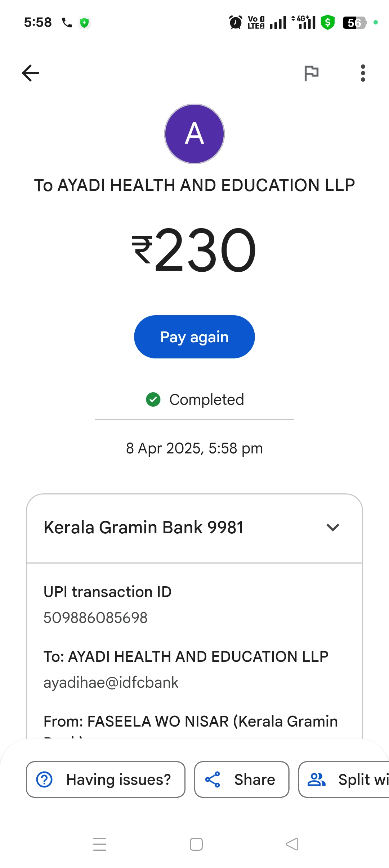389x868 pixels.
Task: Tap the share network icon
Action: (x=213, y=779)
